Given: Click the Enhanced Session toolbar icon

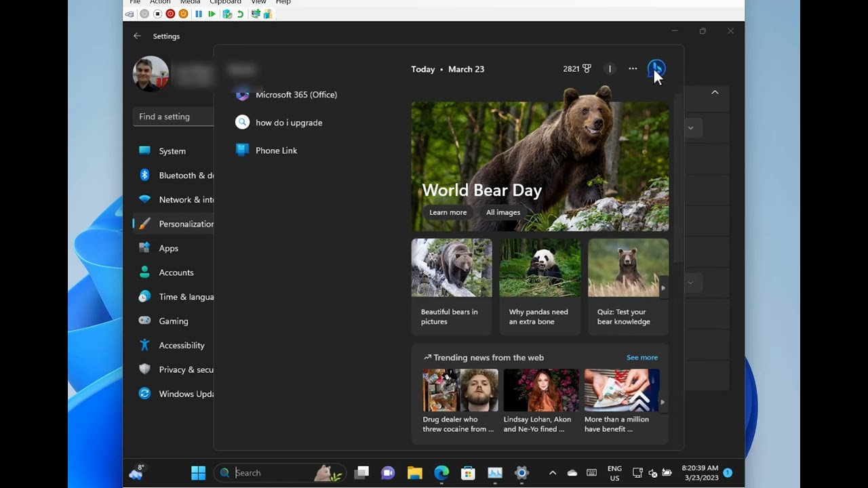Looking at the screenshot, I should (x=256, y=14).
